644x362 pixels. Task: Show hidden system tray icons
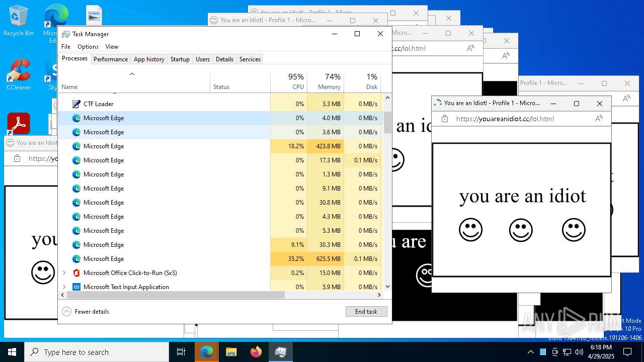(530, 352)
